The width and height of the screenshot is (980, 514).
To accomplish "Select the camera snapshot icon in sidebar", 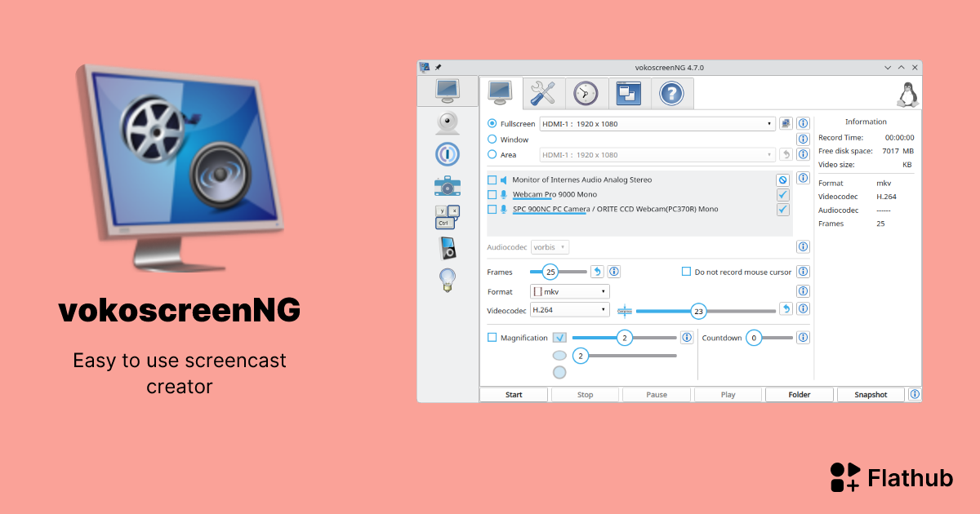I will pyautogui.click(x=447, y=185).
